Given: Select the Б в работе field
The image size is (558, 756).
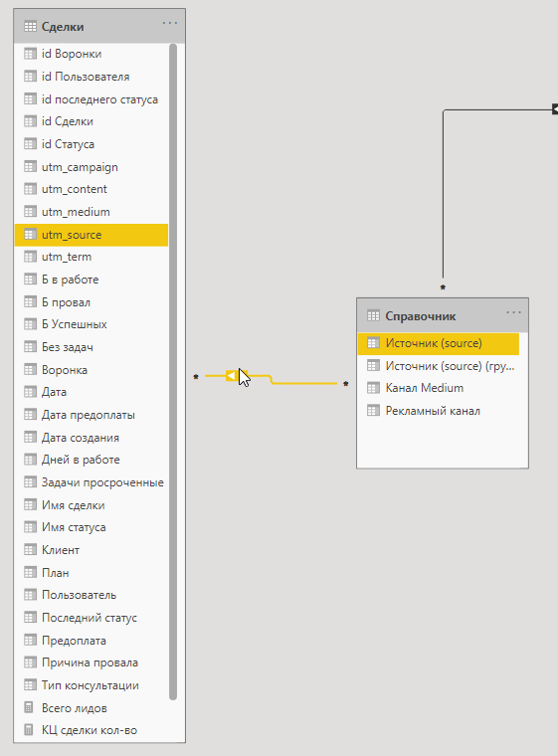Looking at the screenshot, I should (92, 280).
